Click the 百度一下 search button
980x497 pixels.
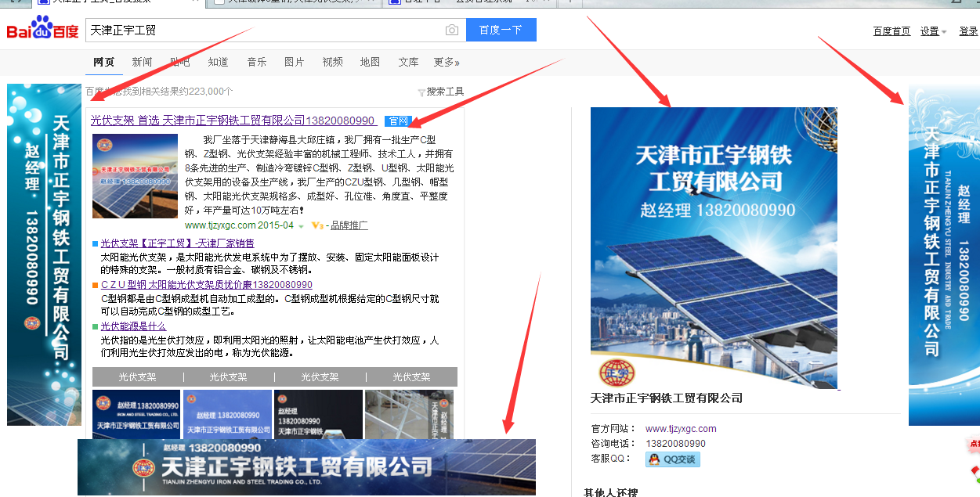(501, 31)
